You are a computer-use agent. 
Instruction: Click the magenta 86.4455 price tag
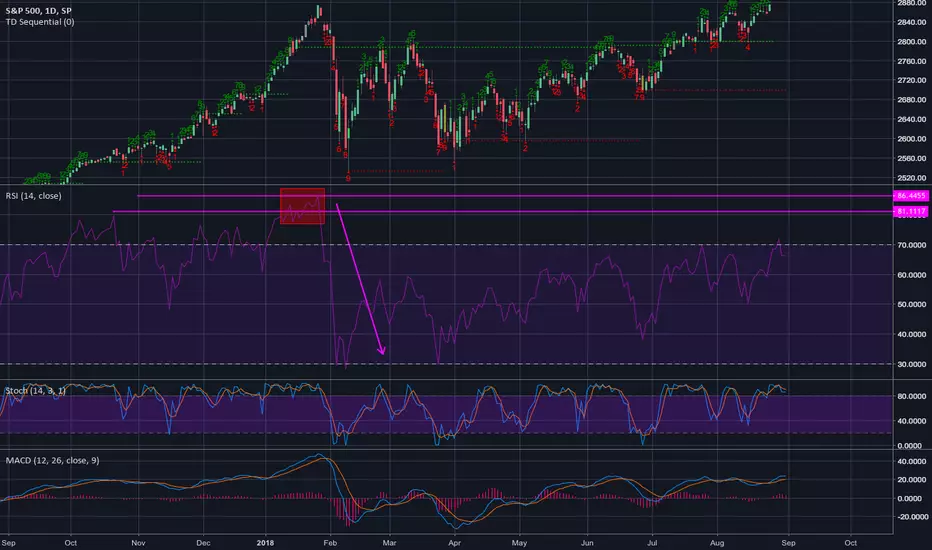(x=911, y=196)
